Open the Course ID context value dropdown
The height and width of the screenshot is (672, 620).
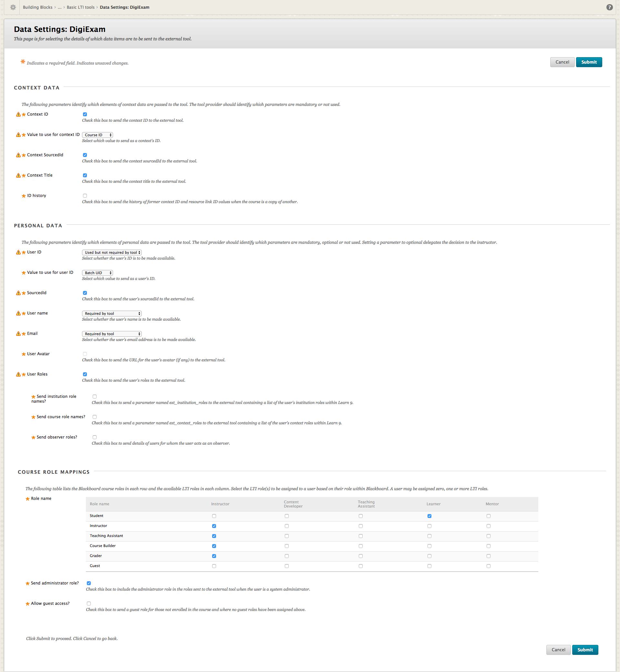98,135
